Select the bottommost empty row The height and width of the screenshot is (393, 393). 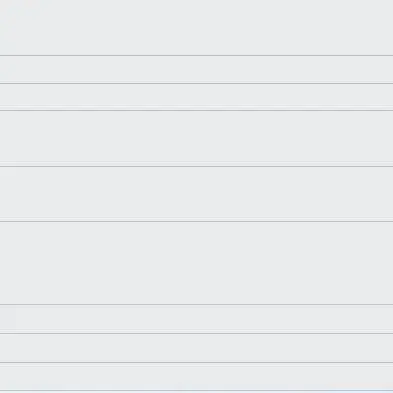196,376
